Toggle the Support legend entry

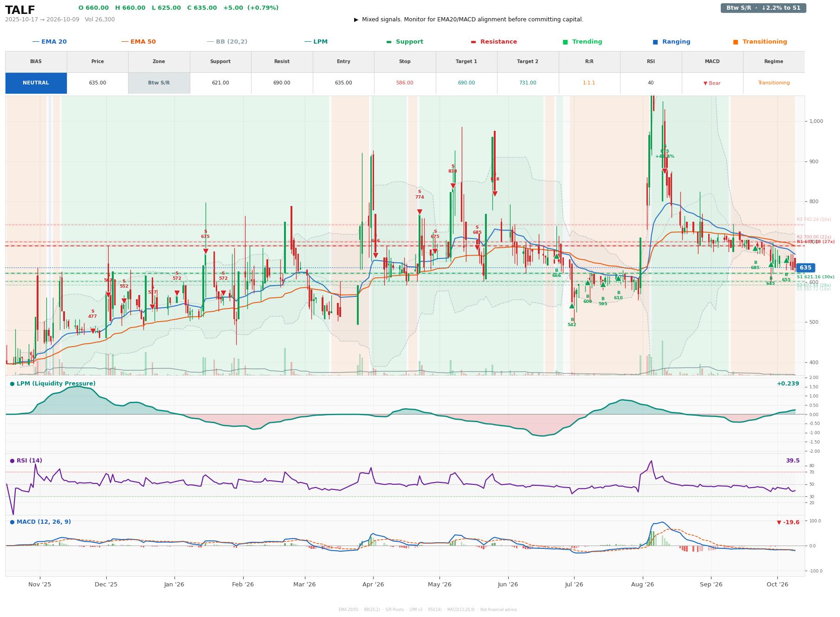405,42
